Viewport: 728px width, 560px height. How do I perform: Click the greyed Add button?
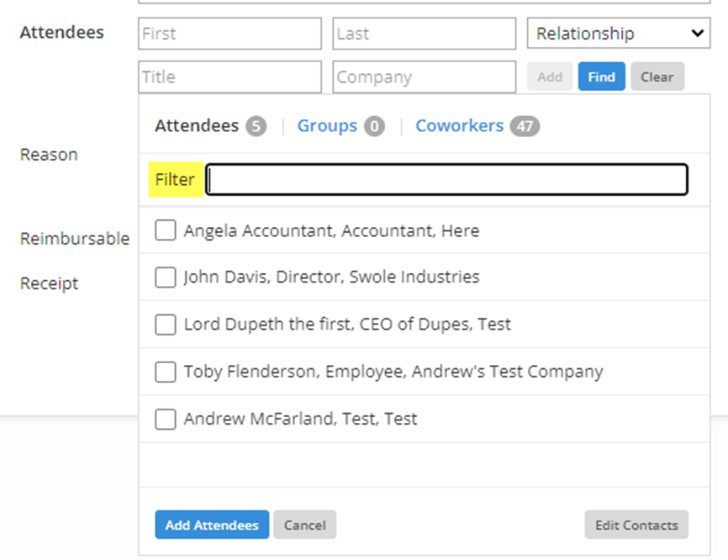(x=550, y=77)
